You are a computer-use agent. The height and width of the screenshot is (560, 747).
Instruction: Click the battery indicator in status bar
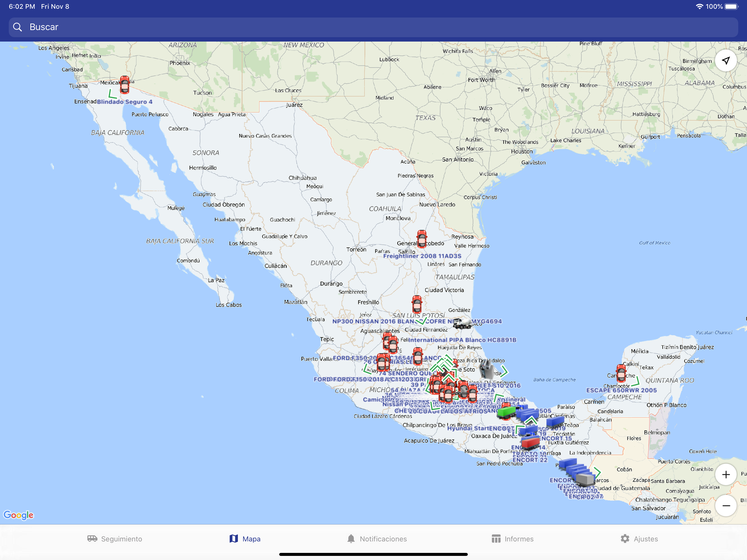[x=731, y=6]
